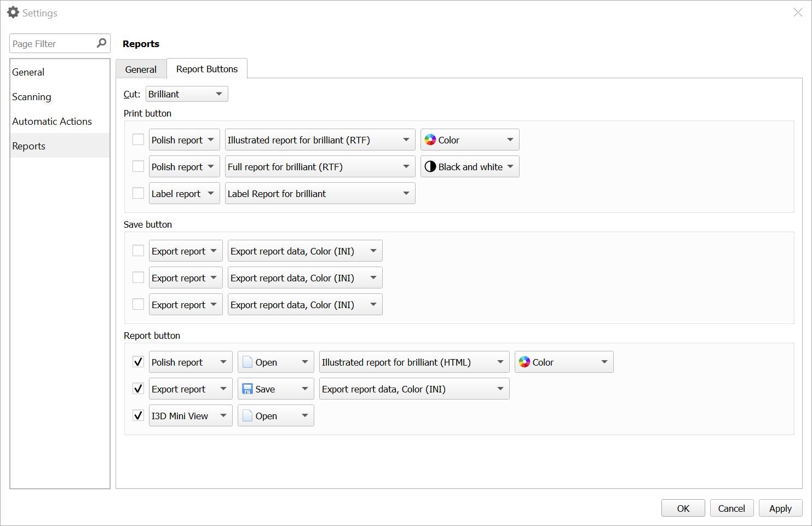
Task: Select Scanning in the settings sidebar
Action: [x=31, y=96]
